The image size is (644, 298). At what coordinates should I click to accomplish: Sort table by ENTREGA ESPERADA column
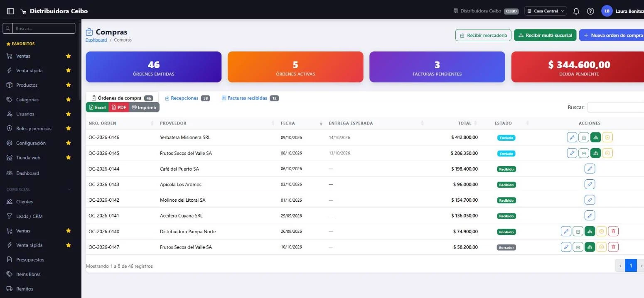[x=376, y=123]
